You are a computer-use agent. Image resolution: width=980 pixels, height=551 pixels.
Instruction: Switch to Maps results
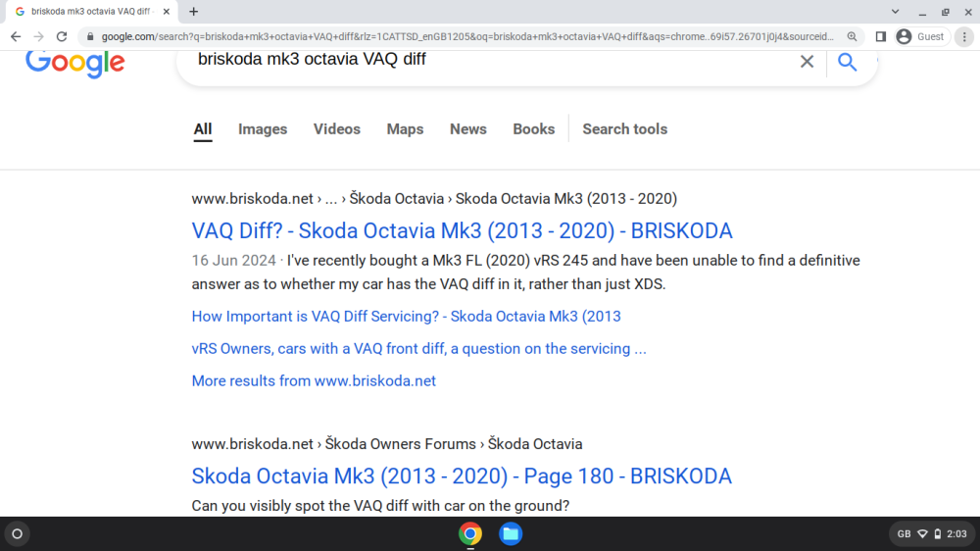point(405,128)
